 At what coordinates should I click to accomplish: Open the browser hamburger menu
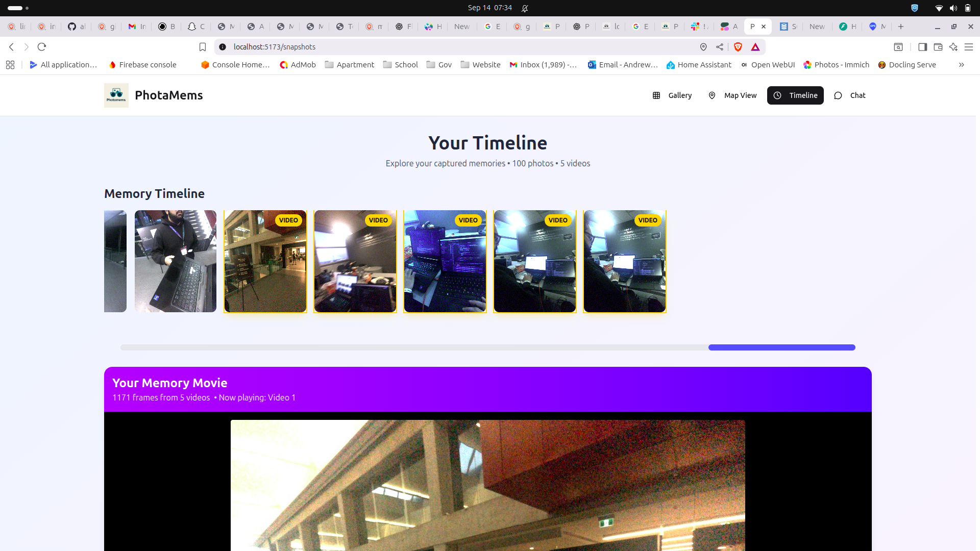(x=969, y=47)
